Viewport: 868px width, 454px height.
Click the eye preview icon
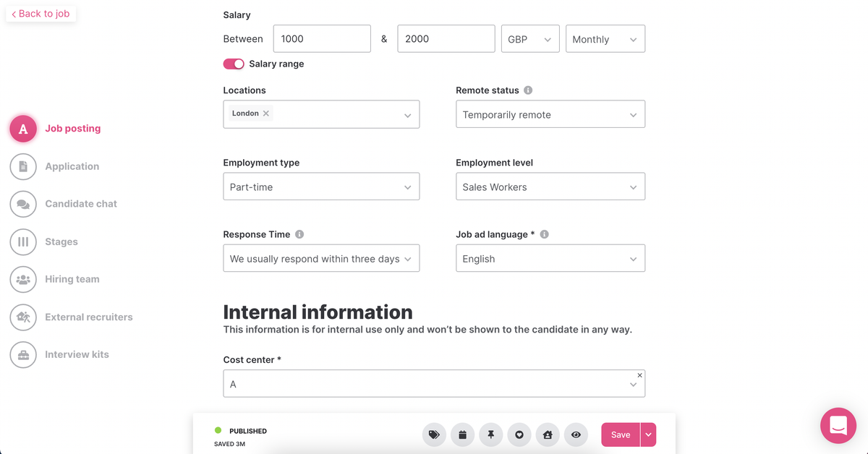tap(576, 434)
